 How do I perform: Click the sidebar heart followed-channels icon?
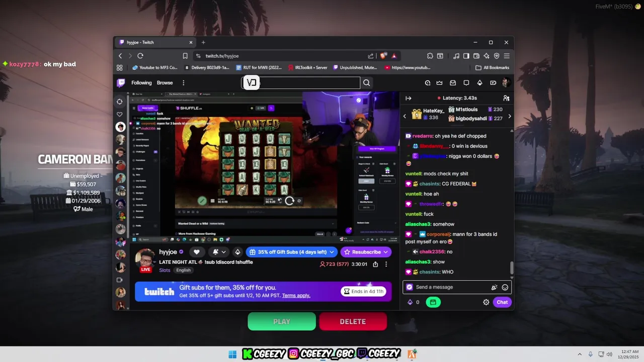[x=120, y=114]
